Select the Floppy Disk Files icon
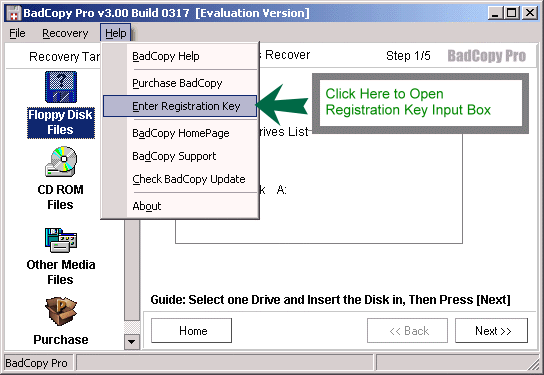 click(x=61, y=87)
